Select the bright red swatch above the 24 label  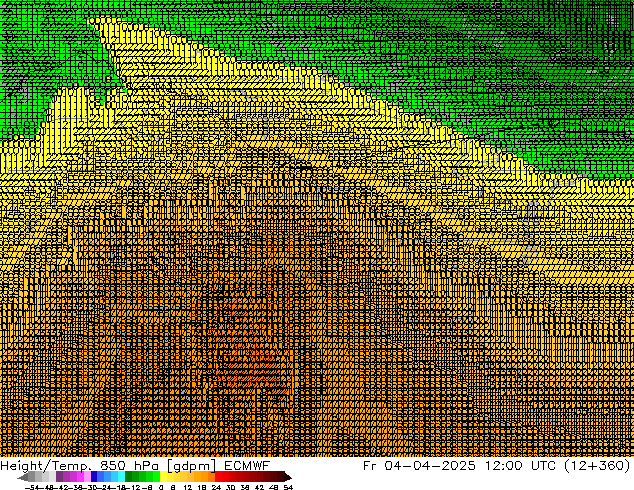tap(218, 476)
